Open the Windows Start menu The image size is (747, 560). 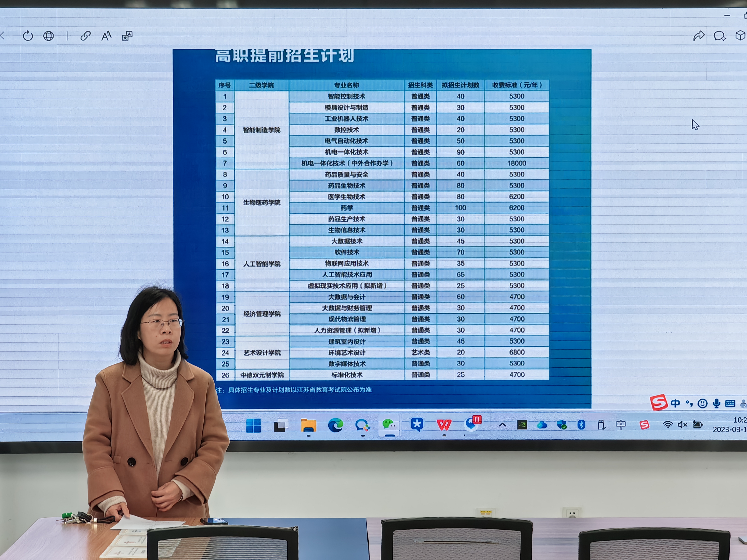[254, 425]
